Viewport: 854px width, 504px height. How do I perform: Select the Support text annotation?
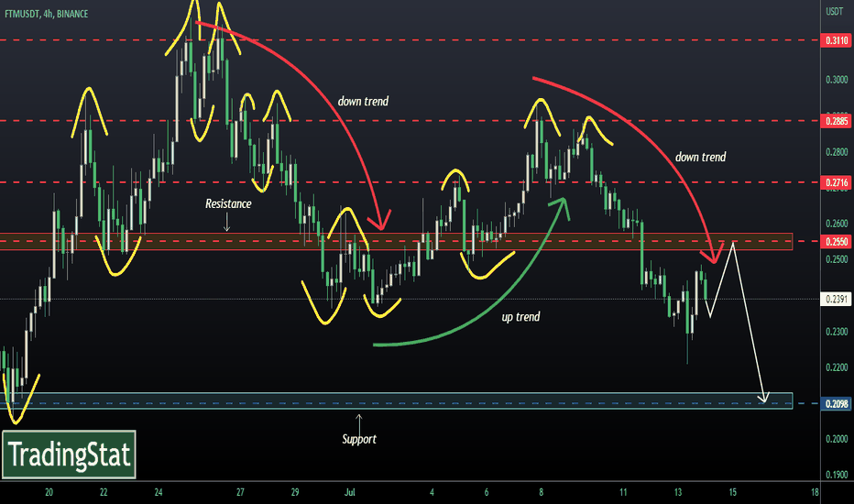(359, 439)
